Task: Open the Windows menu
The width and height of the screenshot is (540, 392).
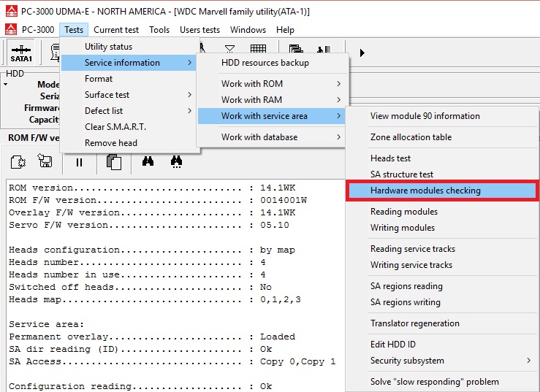Action: pyautogui.click(x=248, y=30)
